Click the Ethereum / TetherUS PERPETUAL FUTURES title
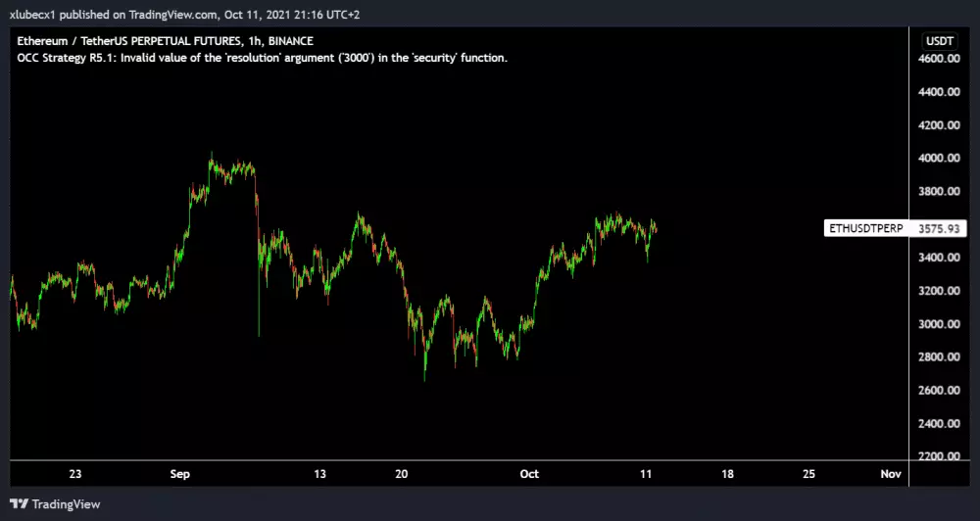The width and height of the screenshot is (980, 521). [165, 41]
